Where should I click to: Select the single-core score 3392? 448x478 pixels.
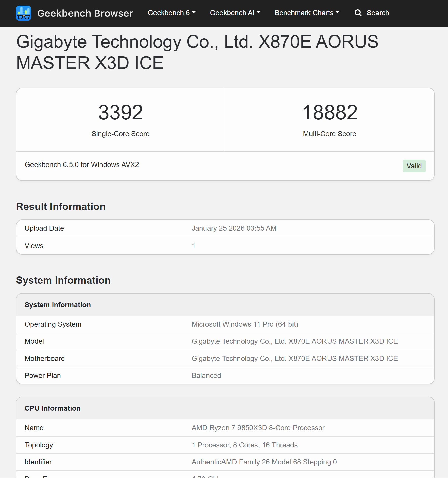(120, 112)
